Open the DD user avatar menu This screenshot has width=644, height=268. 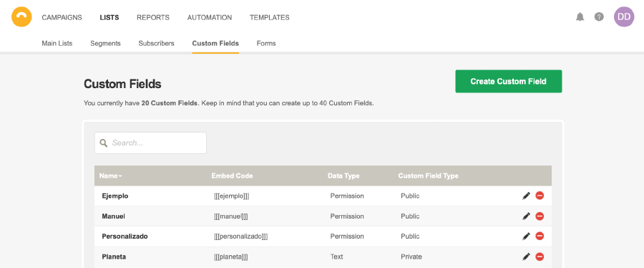624,17
